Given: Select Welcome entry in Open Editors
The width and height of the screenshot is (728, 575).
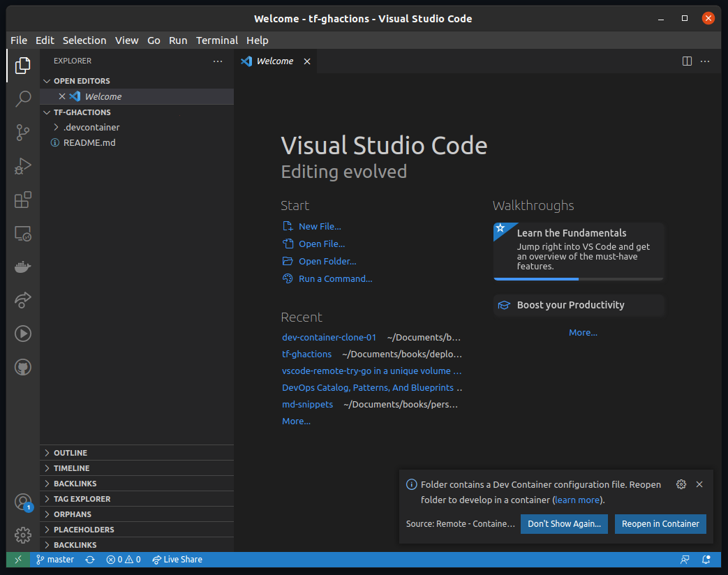Looking at the screenshot, I should tap(137, 96).
